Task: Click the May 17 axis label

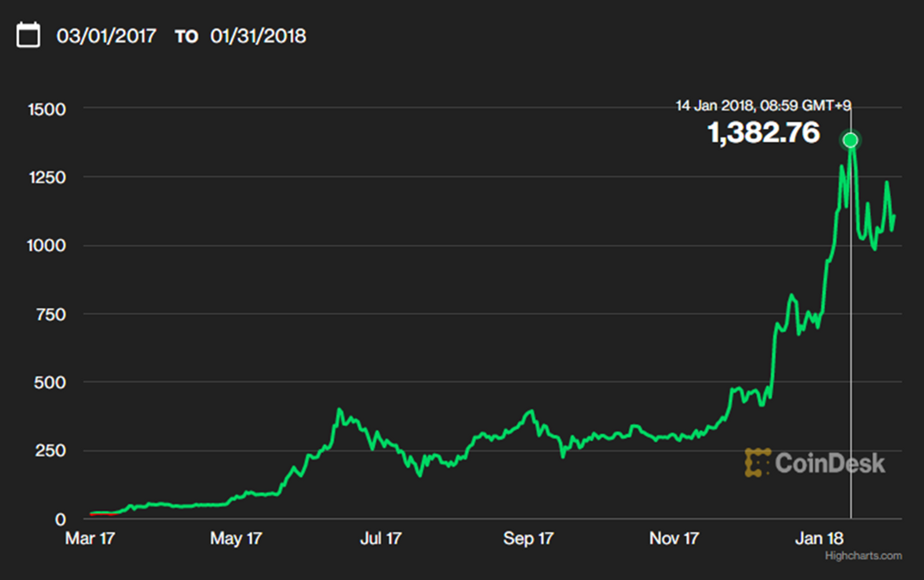Action: (236, 538)
